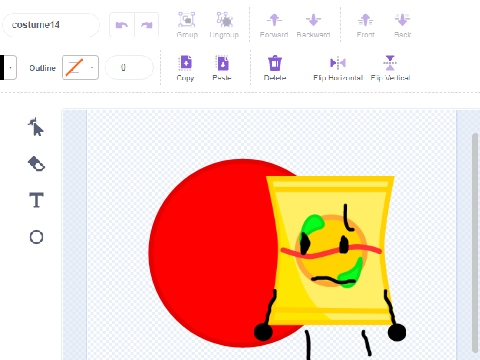Move selection Forward one layer
Viewport: 480px width, 360px height.
pos(274,25)
